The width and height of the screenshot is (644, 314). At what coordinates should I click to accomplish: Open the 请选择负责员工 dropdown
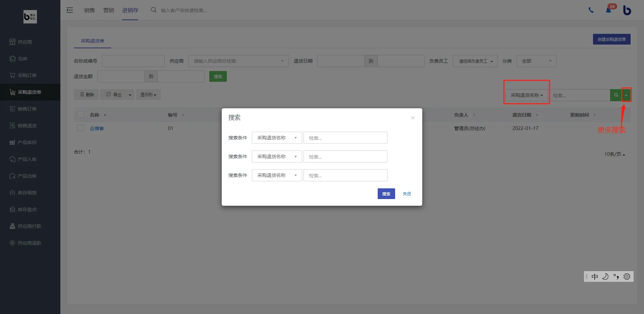coord(475,61)
